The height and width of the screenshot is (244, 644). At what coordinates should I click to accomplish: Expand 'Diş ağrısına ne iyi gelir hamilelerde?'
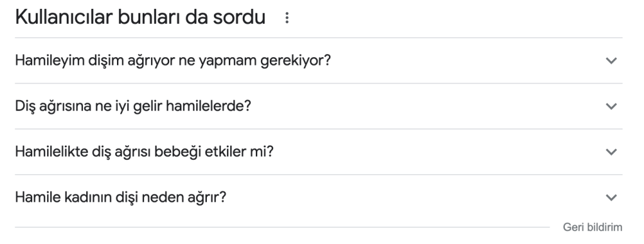(x=319, y=106)
